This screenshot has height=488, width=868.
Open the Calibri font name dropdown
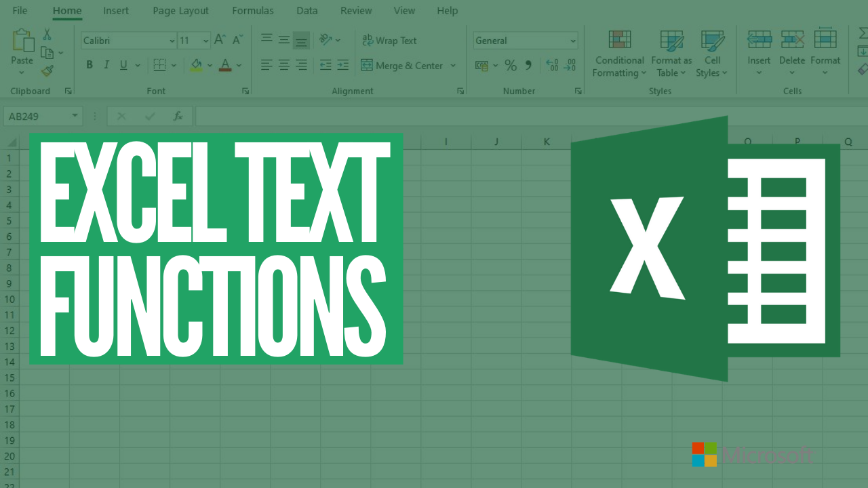172,41
